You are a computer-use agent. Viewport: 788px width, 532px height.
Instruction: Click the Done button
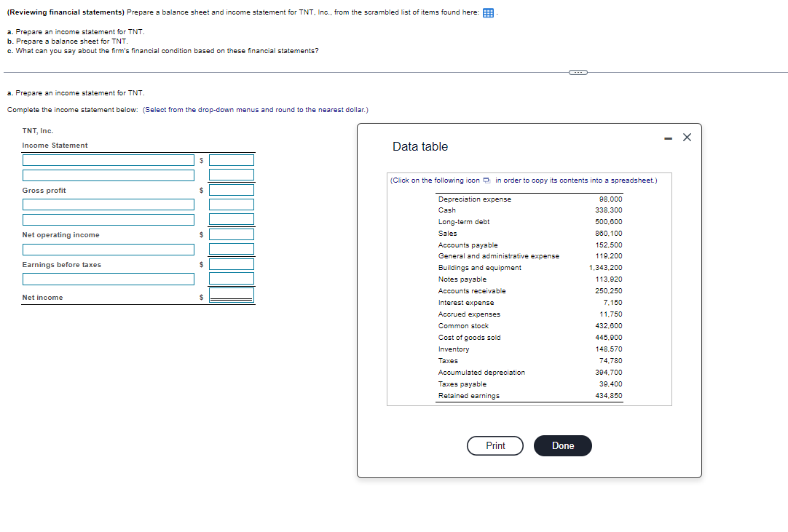(562, 445)
